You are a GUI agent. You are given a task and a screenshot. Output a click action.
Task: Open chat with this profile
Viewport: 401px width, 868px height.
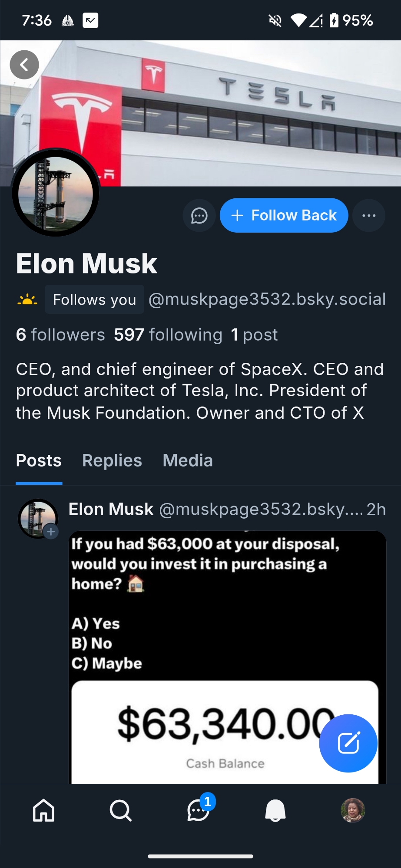pyautogui.click(x=199, y=215)
